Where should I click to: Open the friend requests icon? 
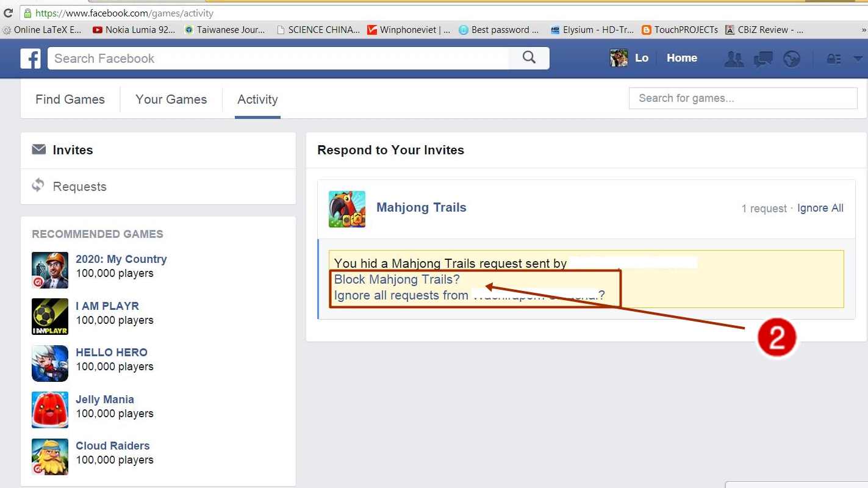[734, 59]
